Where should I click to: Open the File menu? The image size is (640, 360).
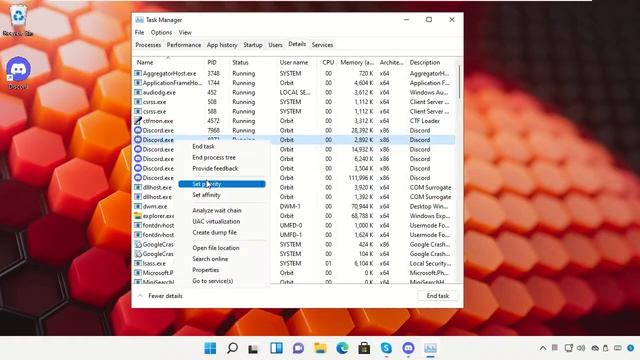[x=140, y=32]
